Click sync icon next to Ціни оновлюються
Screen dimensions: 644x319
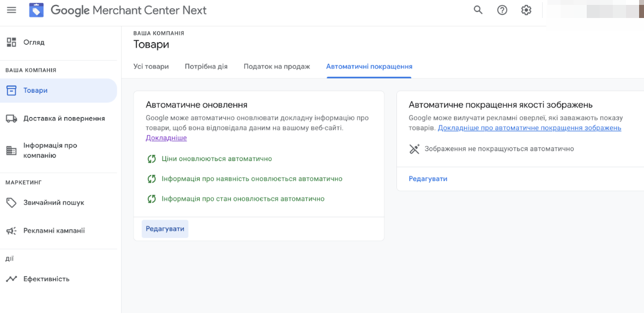tap(152, 159)
